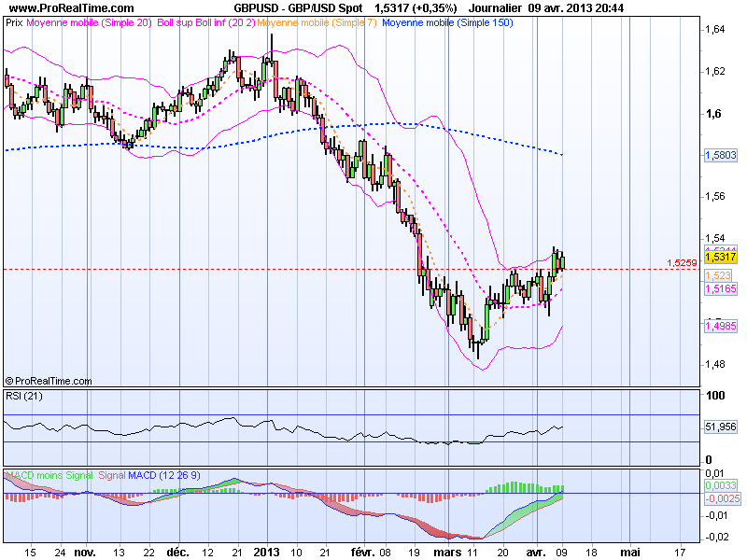Click the 1,5317 (+0,35%) quote in header
The height and width of the screenshot is (560, 747).
[x=416, y=8]
